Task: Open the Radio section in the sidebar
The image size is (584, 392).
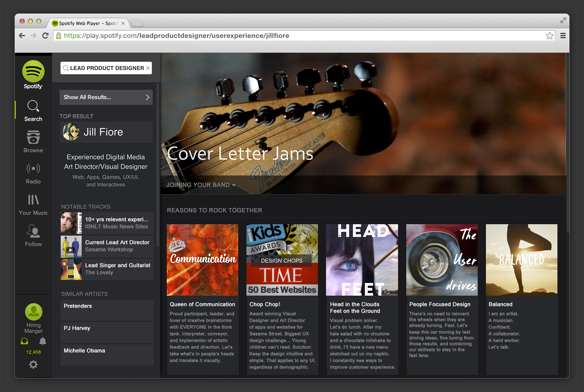Action: pos(33,173)
